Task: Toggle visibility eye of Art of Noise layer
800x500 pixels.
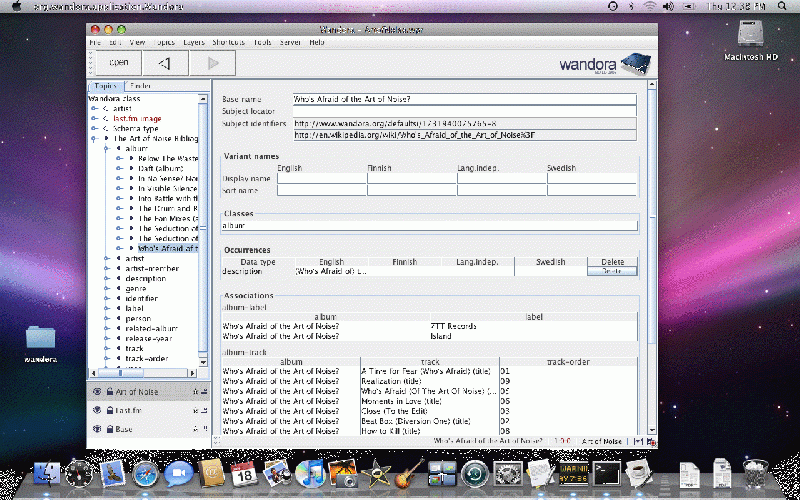Action: (x=97, y=391)
